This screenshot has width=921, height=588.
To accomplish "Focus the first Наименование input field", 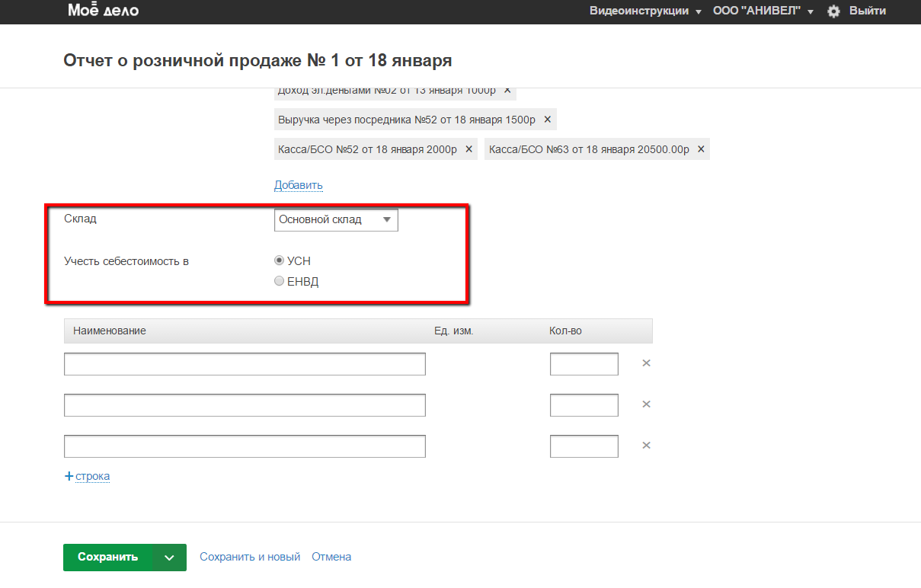I will click(x=245, y=364).
